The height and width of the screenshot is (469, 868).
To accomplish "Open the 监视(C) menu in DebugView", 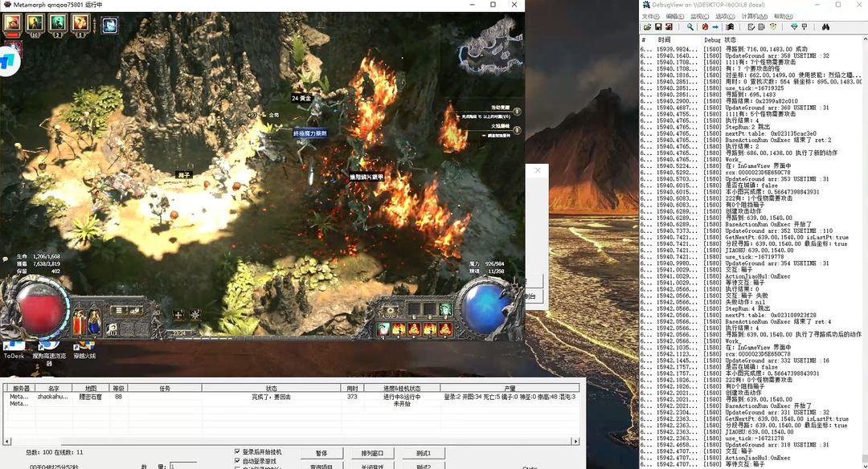I will [x=700, y=17].
